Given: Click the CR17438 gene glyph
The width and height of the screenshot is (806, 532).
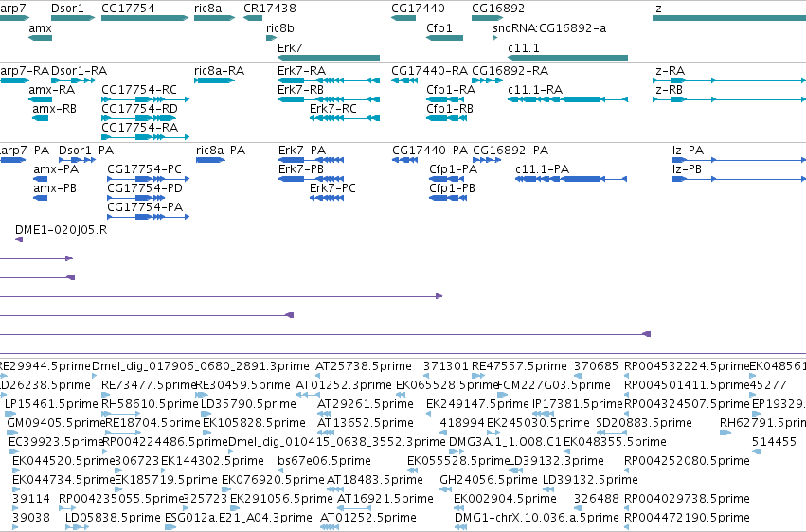Looking at the screenshot, I should click(253, 18).
